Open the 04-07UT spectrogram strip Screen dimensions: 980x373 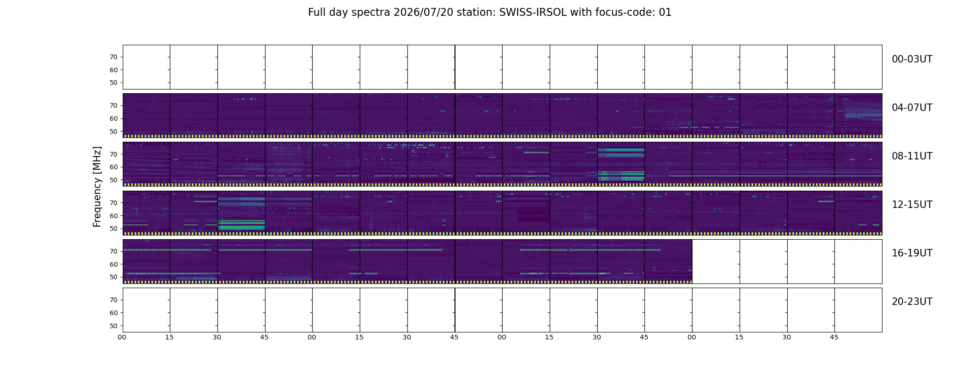pyautogui.click(x=502, y=116)
